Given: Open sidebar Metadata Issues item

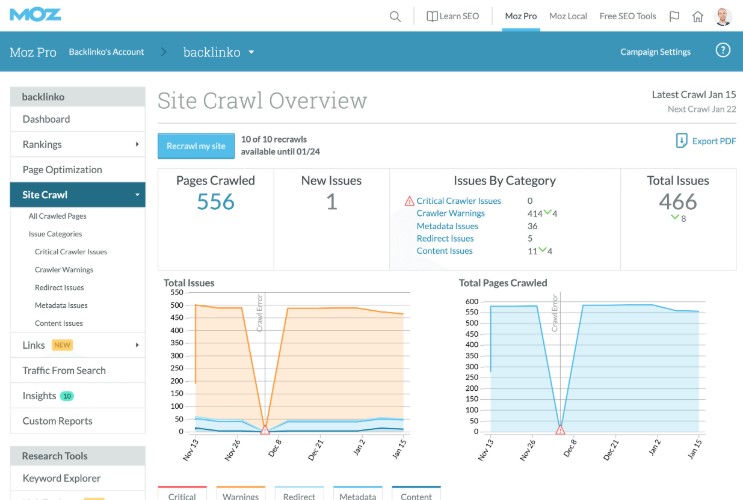Looking at the screenshot, I should [x=61, y=305].
